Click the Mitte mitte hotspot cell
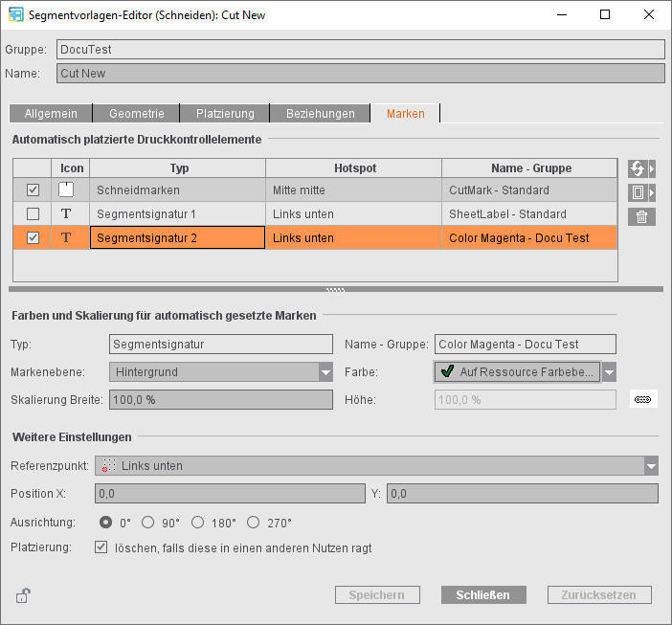The image size is (672, 625). (x=353, y=190)
